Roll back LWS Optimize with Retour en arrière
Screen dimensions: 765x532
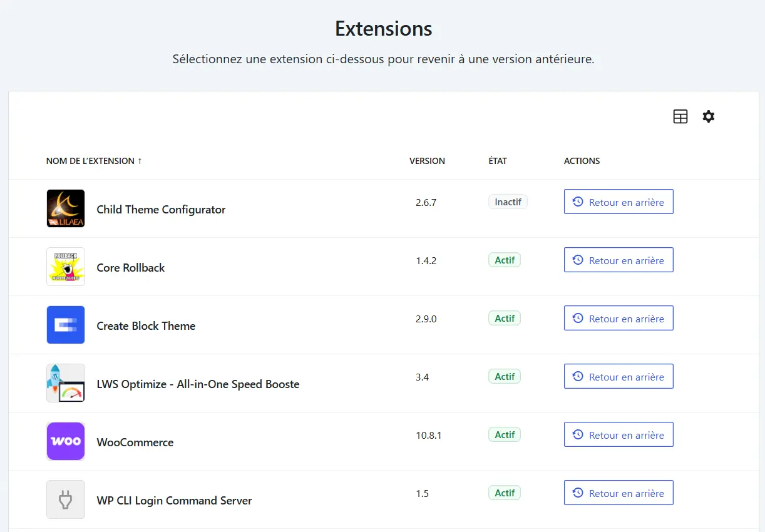pos(619,376)
